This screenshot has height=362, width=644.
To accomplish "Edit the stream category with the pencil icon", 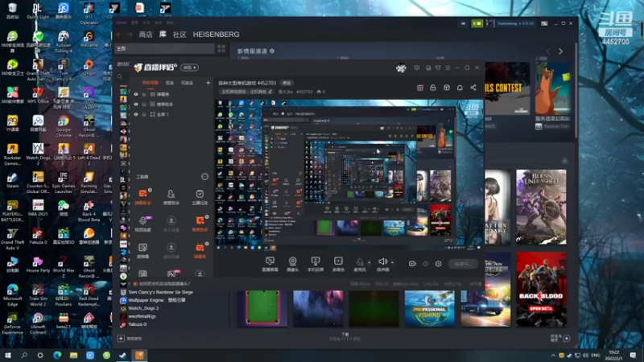I will (270, 92).
